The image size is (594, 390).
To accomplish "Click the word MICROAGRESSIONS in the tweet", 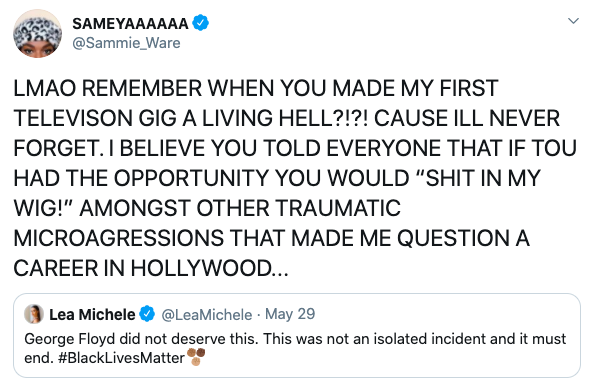I will [119, 238].
